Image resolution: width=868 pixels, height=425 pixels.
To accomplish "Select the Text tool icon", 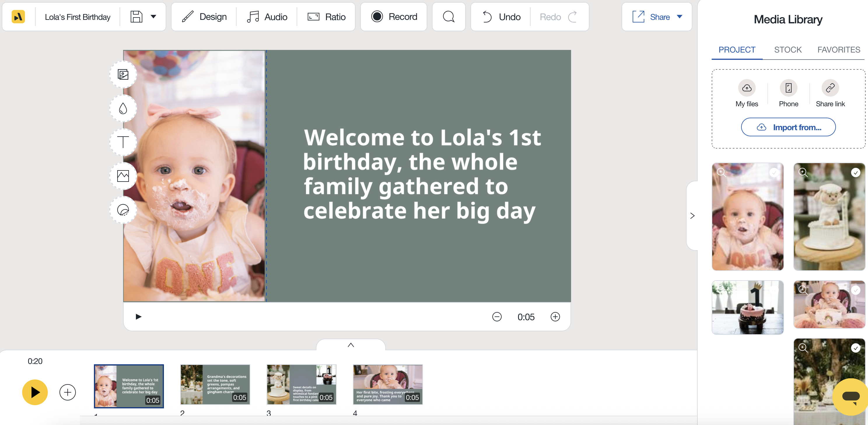I will [123, 142].
